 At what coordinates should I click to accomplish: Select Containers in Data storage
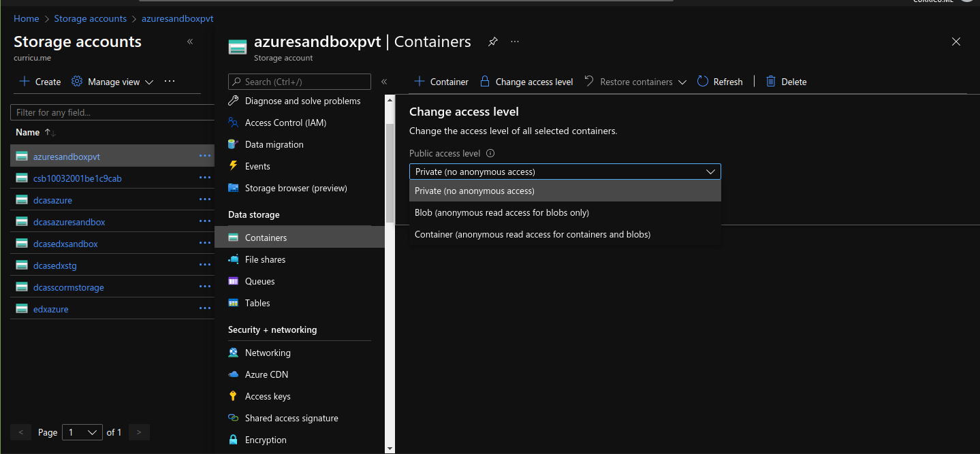(300, 238)
